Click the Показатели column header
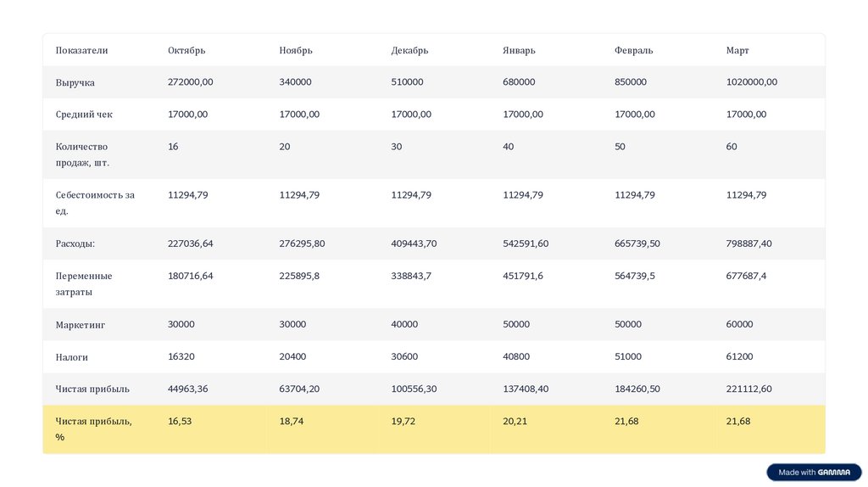868x487 pixels. point(82,50)
